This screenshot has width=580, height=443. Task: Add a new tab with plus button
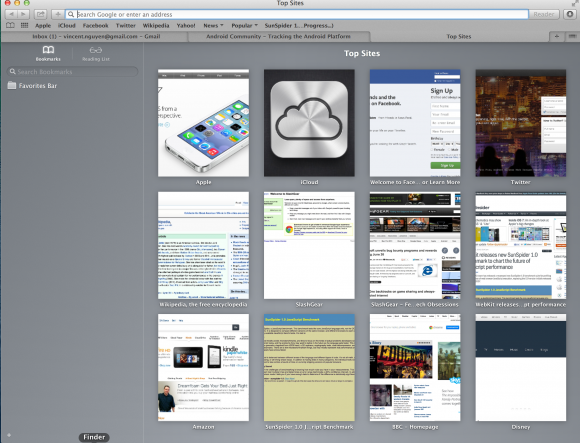click(556, 36)
